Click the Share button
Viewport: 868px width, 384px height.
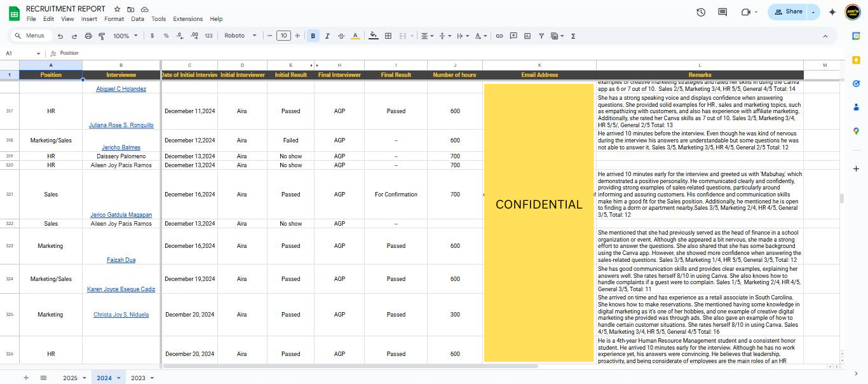tap(788, 11)
